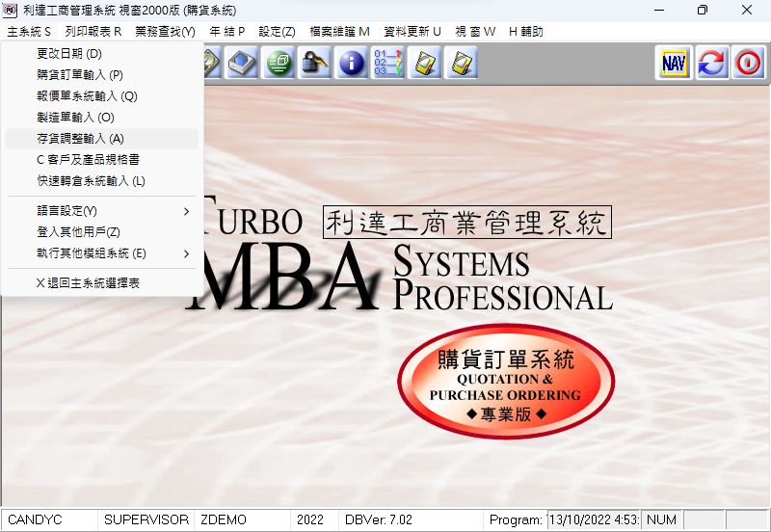Select 製造單輸入 (O) menu entry
This screenshot has height=532, width=771.
[x=102, y=117]
